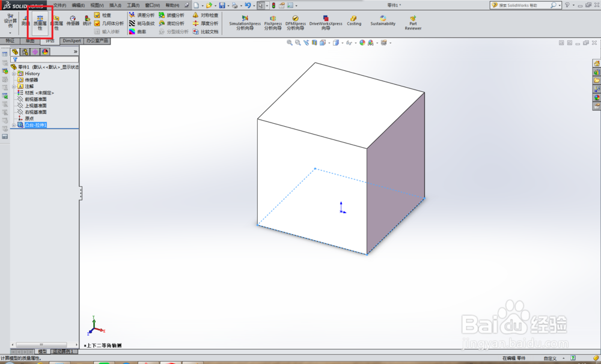This screenshot has height=364, width=601.
Task: Click the Open file folder icon
Action: (x=209, y=5)
